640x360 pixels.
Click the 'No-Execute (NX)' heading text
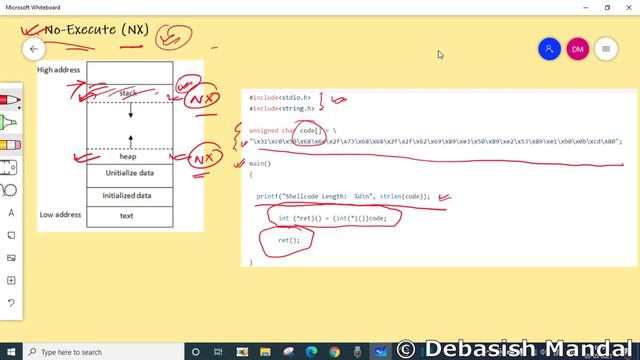click(x=97, y=29)
